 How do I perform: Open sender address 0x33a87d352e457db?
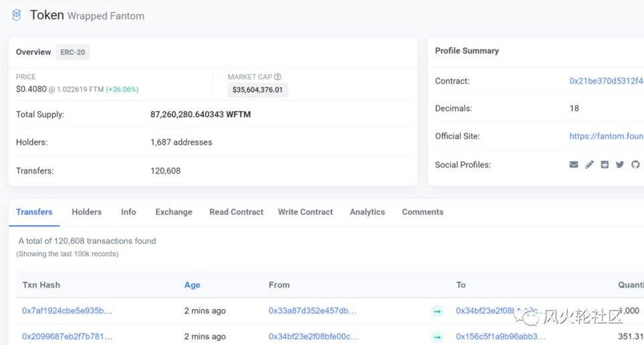[x=313, y=311]
